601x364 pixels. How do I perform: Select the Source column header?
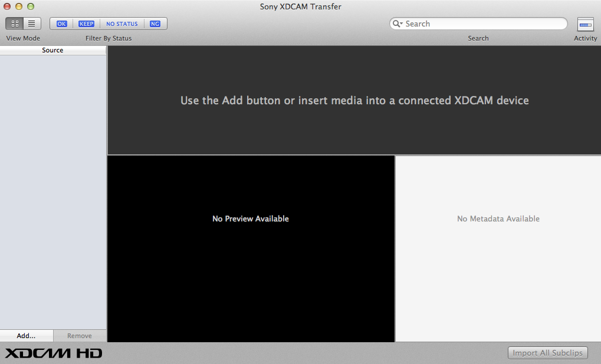53,50
